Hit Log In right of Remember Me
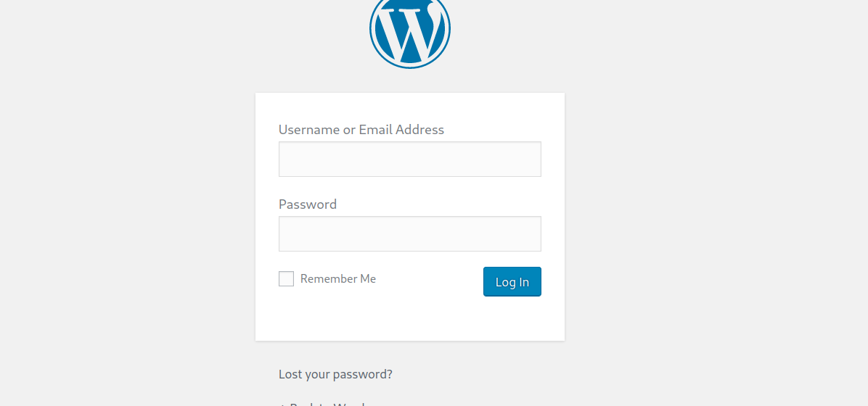This screenshot has width=868, height=406. click(x=512, y=282)
